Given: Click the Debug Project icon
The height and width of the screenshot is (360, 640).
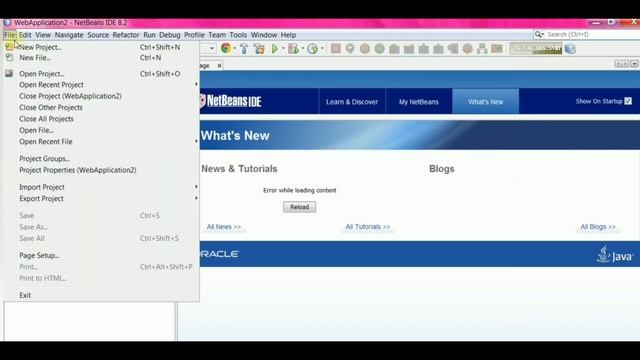Looking at the screenshot, I should click(293, 49).
